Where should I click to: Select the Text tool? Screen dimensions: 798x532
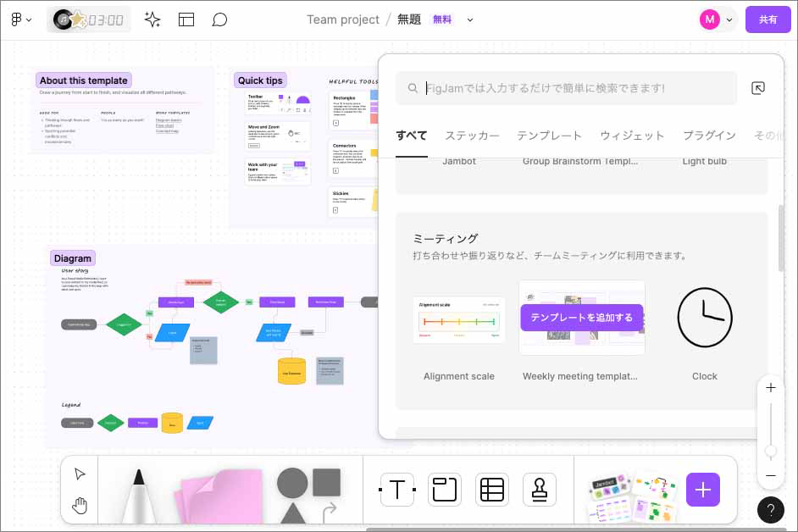[396, 490]
